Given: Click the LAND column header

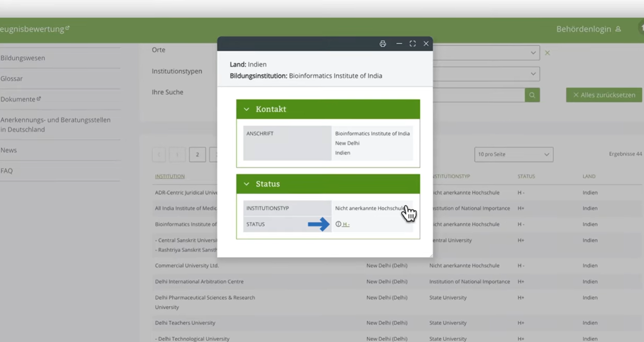Looking at the screenshot, I should point(589,176).
